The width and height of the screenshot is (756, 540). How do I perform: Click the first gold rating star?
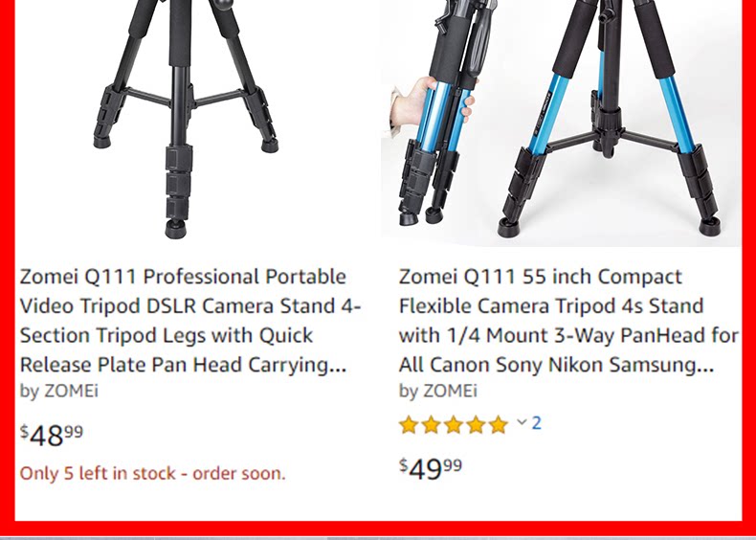tap(409, 425)
